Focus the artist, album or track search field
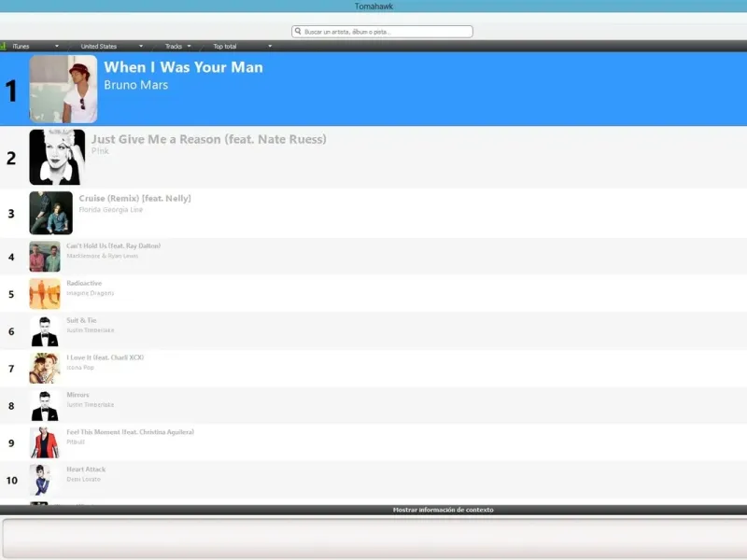Viewport: 747px width, 560px height. (x=382, y=32)
